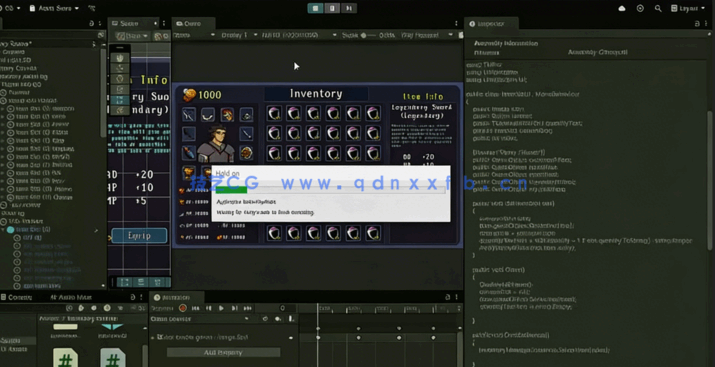Screen dimensions: 715x367
Task: Click the Inventory title text
Action: tap(316, 94)
